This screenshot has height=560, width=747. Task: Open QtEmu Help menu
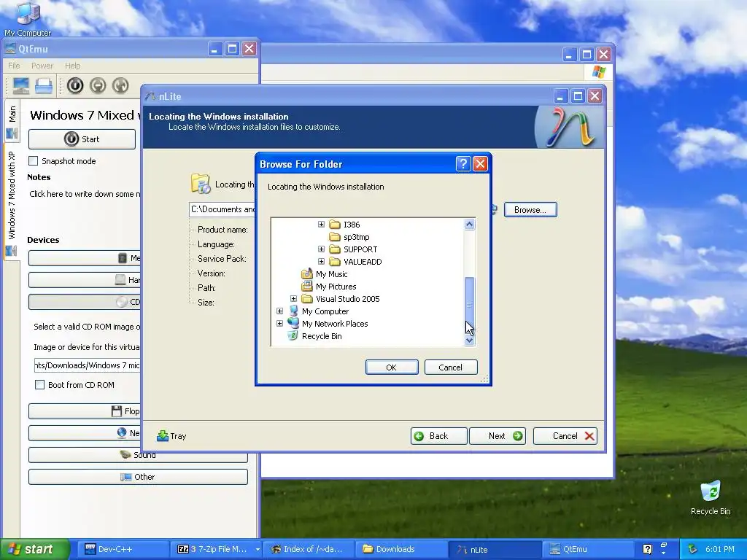[72, 66]
